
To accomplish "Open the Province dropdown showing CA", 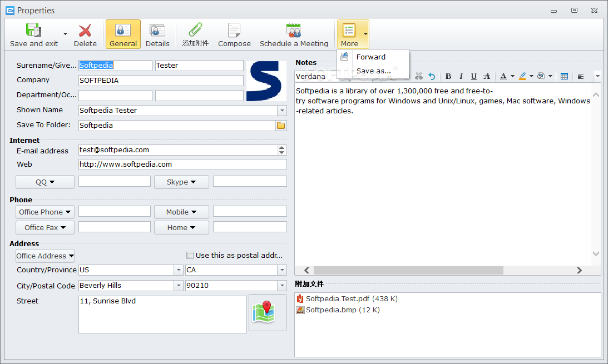I will 282,270.
